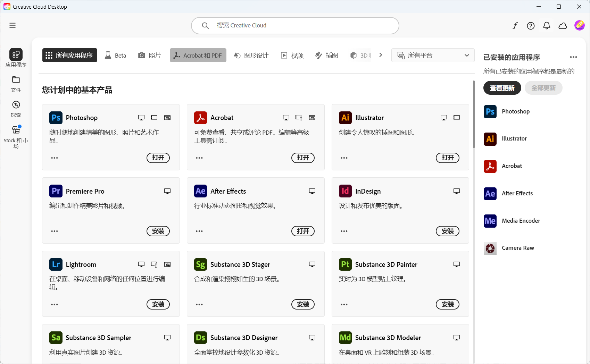590x364 pixels.
Task: Click the InDesign app icon
Action: point(346,191)
